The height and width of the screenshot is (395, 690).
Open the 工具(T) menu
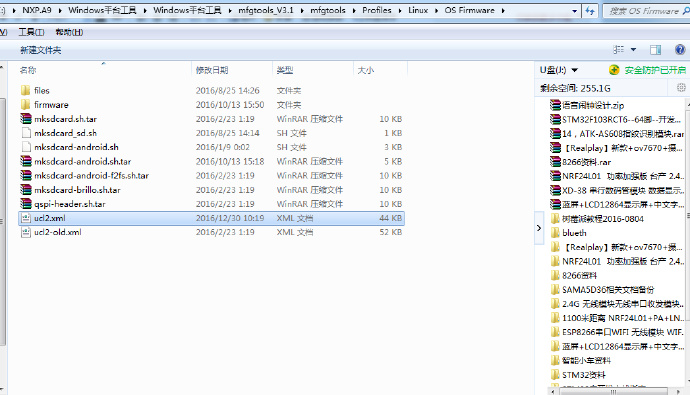tap(31, 32)
